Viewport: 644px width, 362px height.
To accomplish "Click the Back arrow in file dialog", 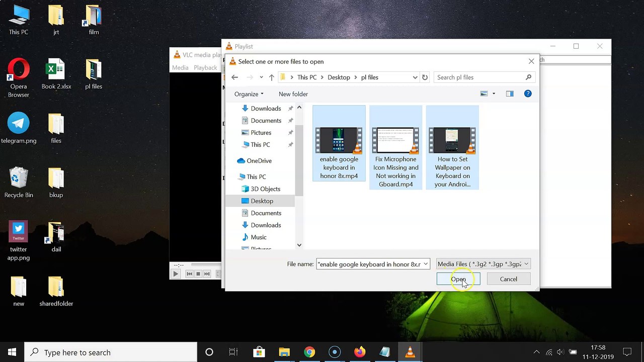I will [x=234, y=77].
